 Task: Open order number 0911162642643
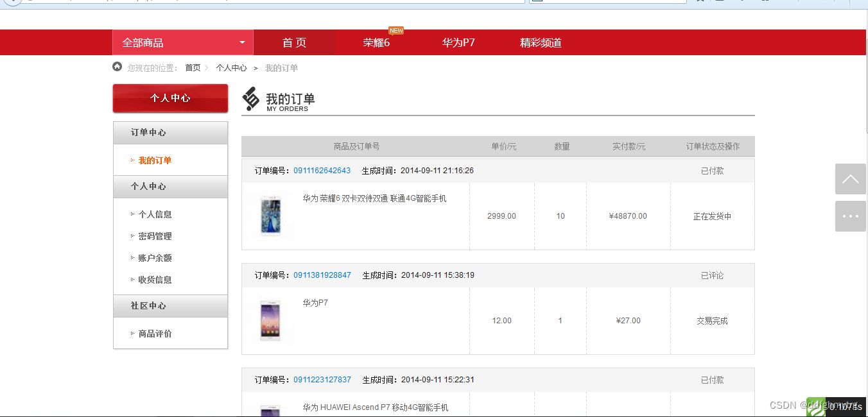(322, 170)
